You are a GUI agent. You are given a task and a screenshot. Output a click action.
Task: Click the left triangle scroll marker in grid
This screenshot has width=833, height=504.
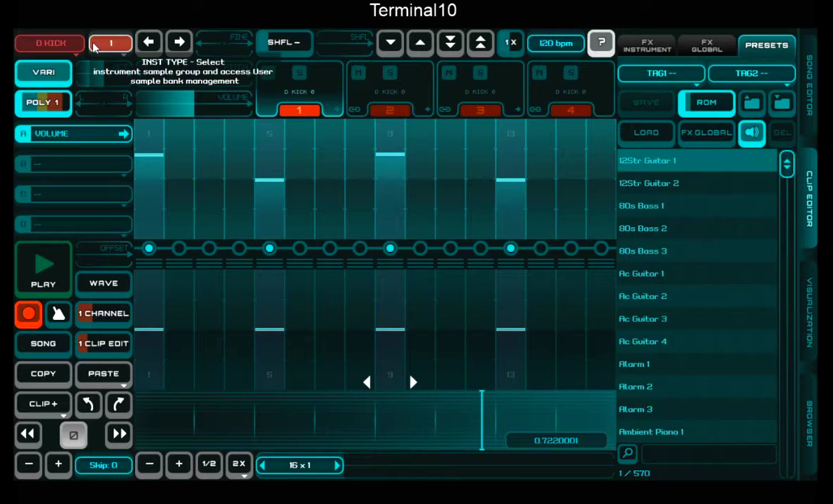367,382
